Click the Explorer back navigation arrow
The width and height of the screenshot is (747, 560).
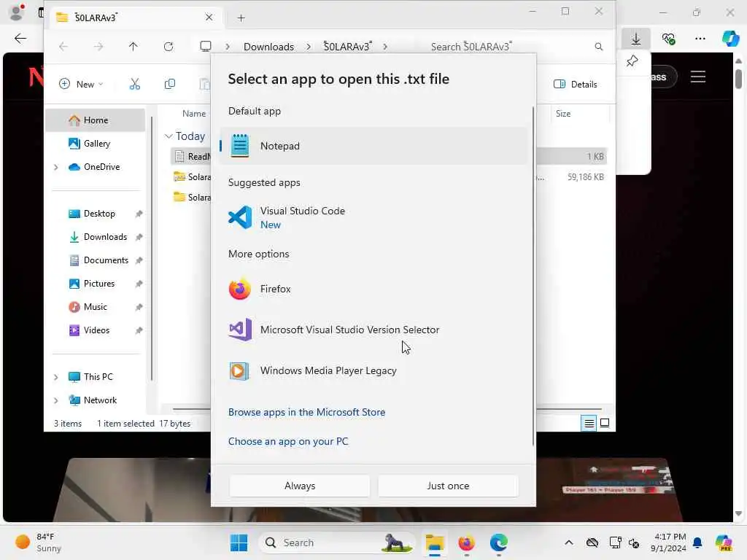63,46
